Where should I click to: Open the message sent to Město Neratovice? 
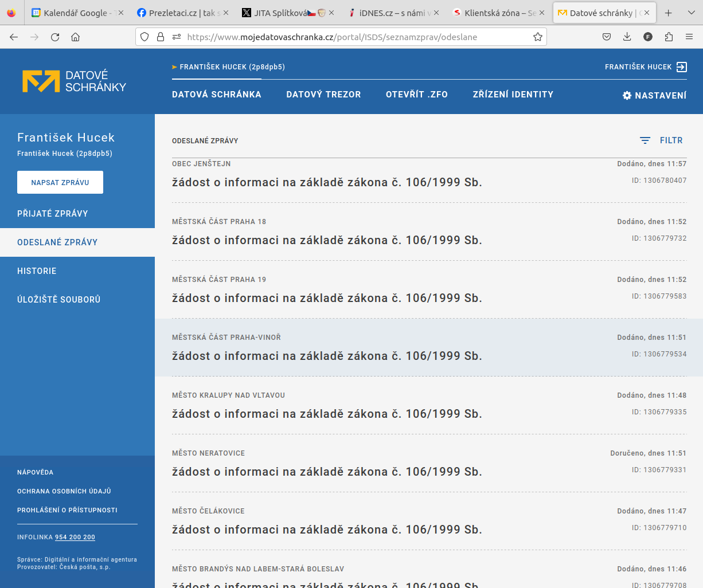[x=429, y=463]
